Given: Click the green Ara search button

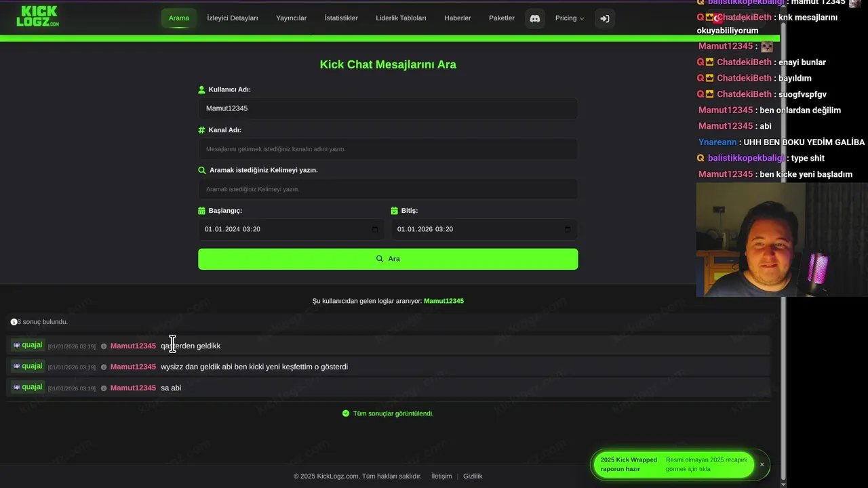Looking at the screenshot, I should coord(388,259).
